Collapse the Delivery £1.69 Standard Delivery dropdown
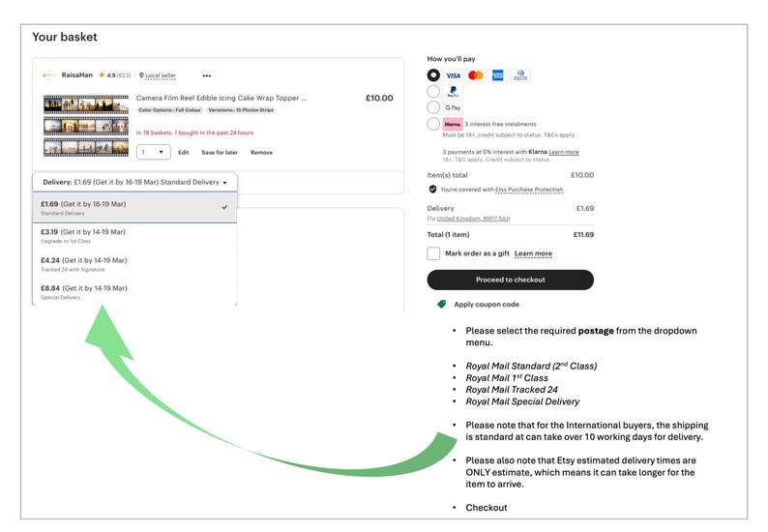The height and width of the screenshot is (532, 768). click(x=134, y=182)
